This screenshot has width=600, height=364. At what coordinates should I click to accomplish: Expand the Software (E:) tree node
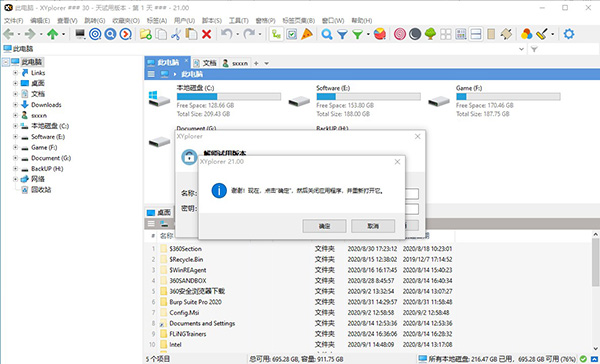pyautogui.click(x=15, y=137)
